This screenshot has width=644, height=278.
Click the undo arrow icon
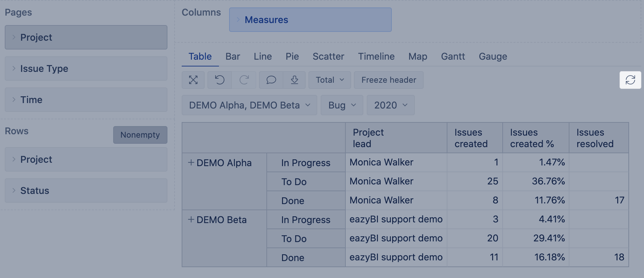click(220, 80)
